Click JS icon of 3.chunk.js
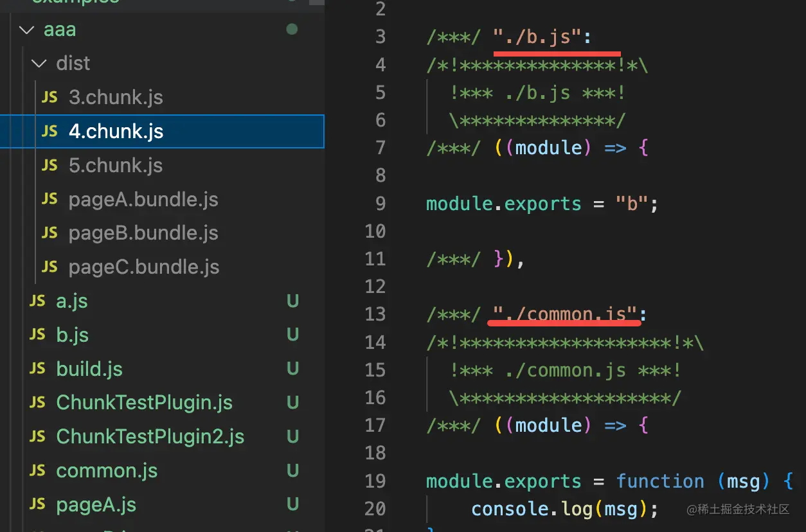This screenshot has height=532, width=806. 50,97
